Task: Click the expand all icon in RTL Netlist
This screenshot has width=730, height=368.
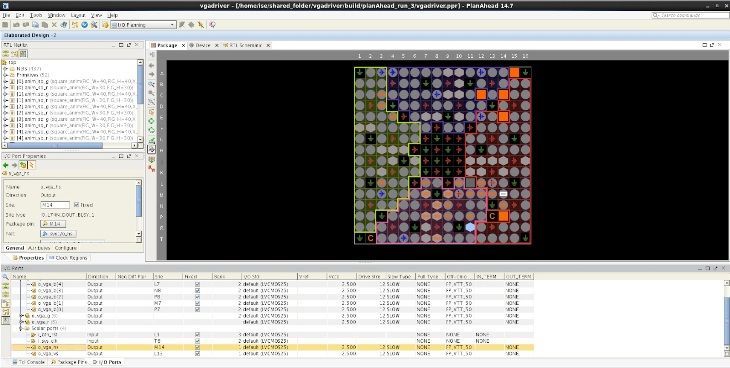Action: pyautogui.click(x=14, y=54)
